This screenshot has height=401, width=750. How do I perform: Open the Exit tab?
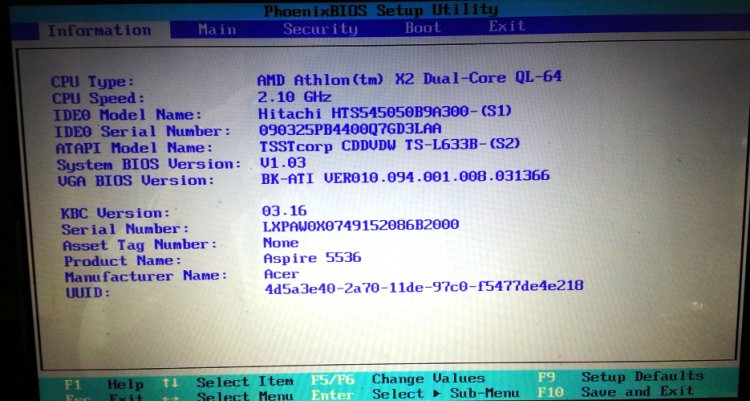click(507, 26)
